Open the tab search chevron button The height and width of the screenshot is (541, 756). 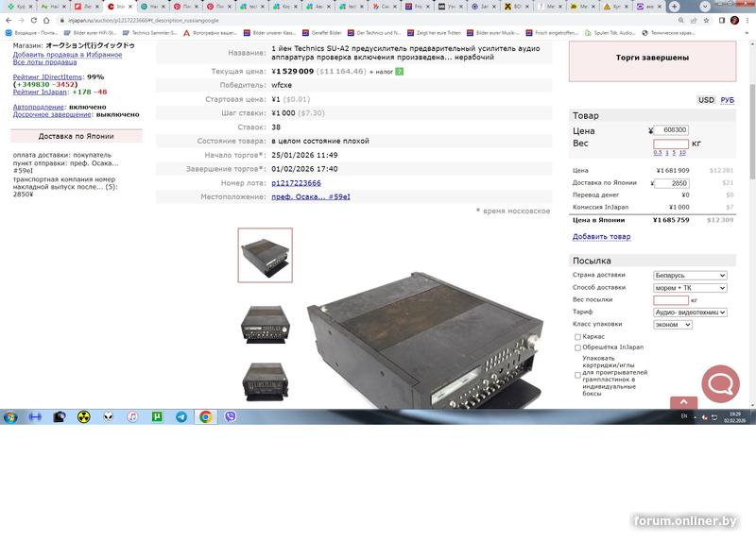pyautogui.click(x=705, y=7)
